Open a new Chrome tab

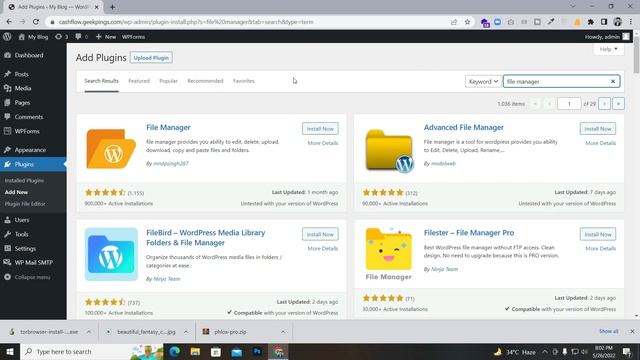click(x=112, y=7)
